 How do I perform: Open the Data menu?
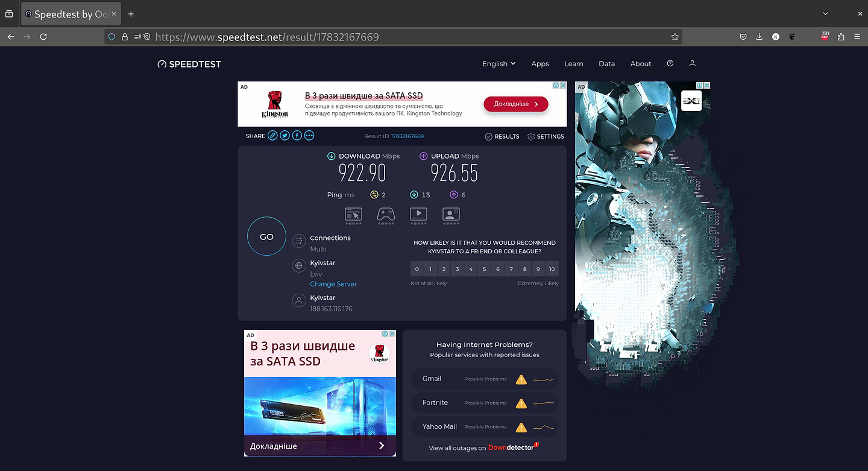(607, 63)
